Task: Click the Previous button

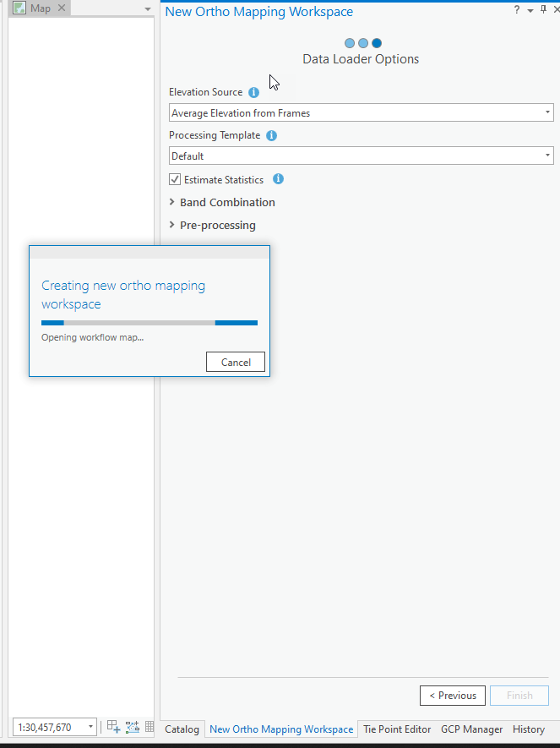Action: [452, 696]
